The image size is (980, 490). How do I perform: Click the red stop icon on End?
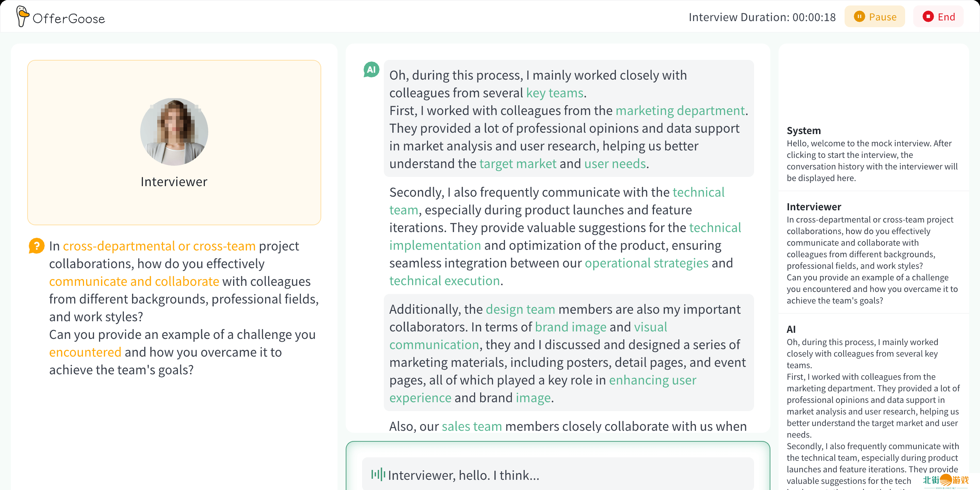tap(928, 17)
